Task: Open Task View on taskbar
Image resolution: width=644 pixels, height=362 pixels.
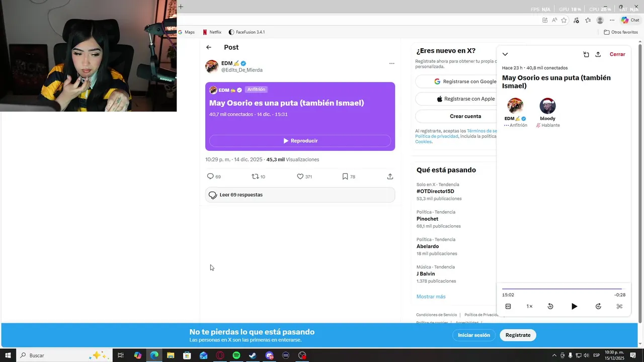Action: [121, 355]
